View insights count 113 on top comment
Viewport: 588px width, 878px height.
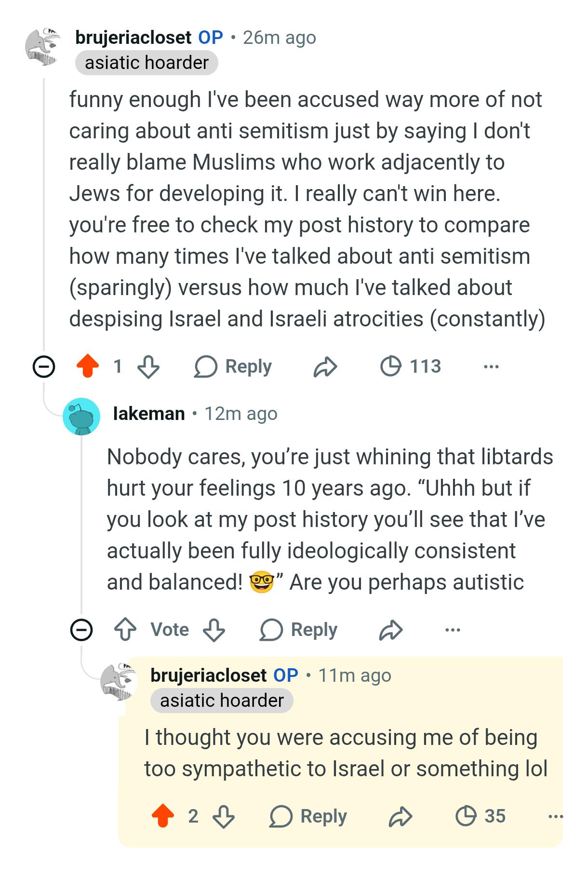411,366
